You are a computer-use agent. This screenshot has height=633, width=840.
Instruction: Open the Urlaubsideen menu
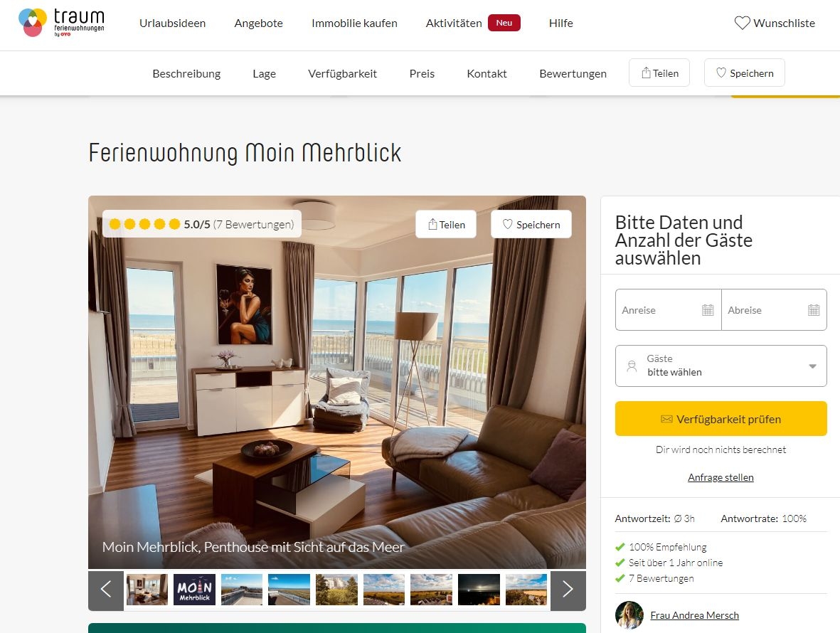173,23
